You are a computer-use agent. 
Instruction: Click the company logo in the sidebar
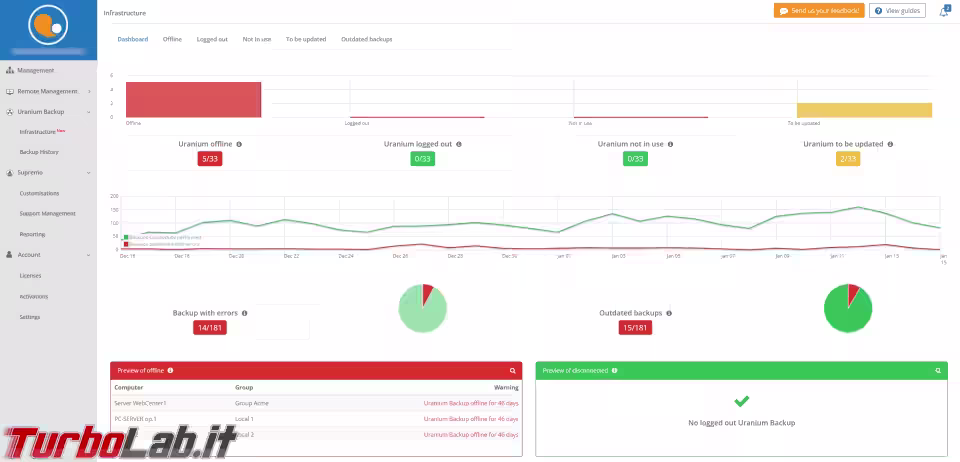tap(48, 25)
